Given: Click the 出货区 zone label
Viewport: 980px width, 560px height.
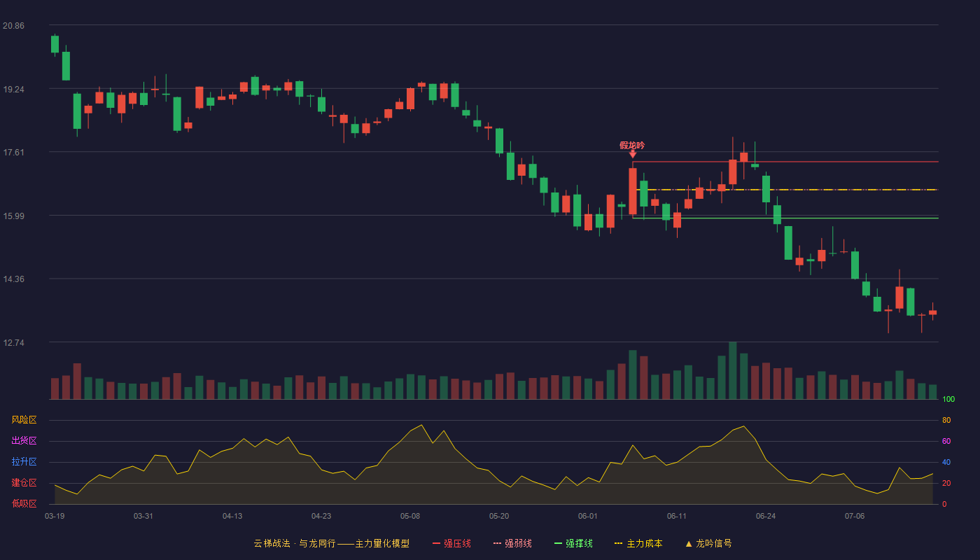Looking at the screenshot, I should [24, 441].
